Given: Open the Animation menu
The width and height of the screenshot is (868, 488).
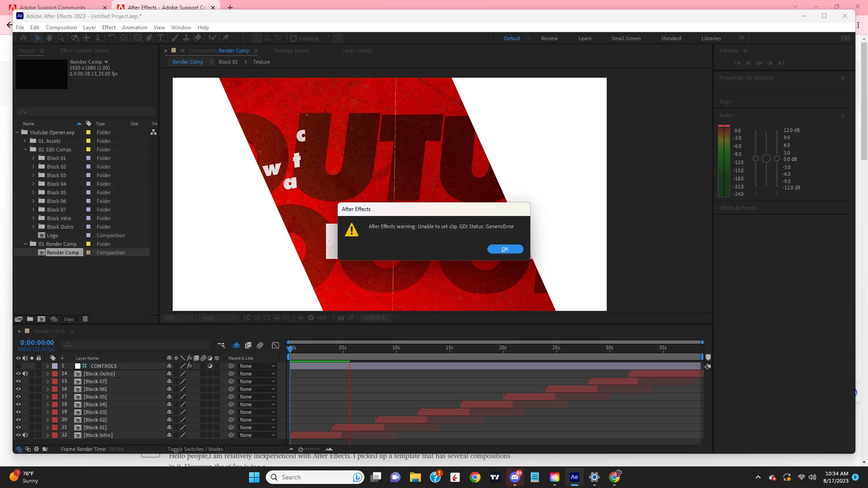Looking at the screenshot, I should [134, 28].
